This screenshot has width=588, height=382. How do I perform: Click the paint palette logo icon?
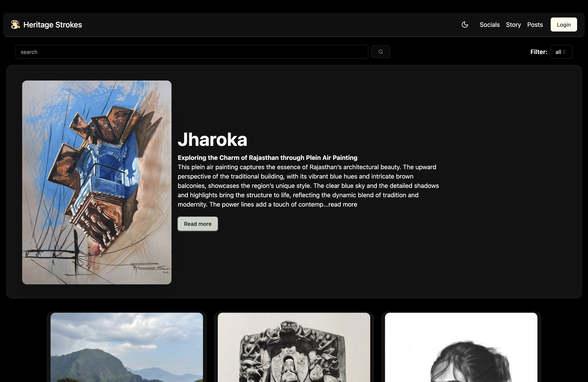tap(15, 25)
